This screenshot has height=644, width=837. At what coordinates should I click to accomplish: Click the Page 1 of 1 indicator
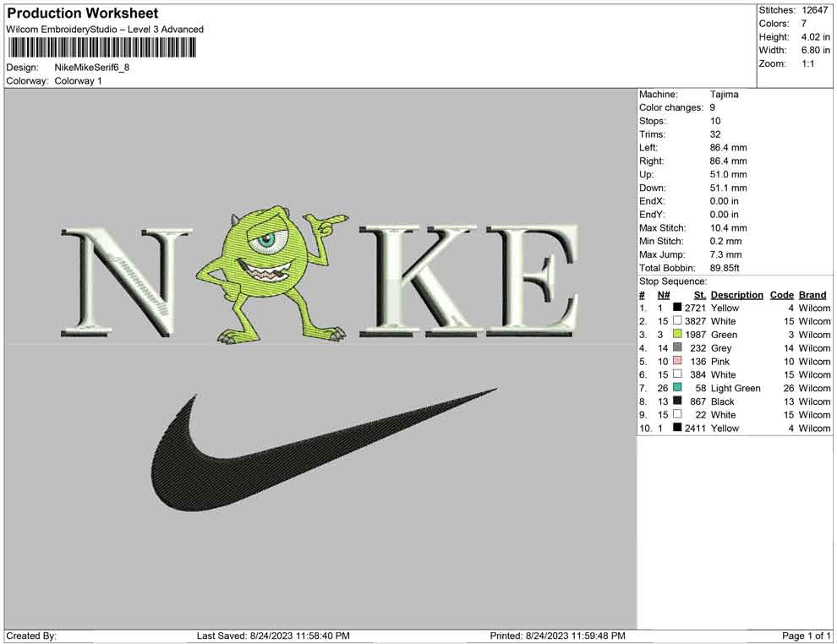[806, 636]
